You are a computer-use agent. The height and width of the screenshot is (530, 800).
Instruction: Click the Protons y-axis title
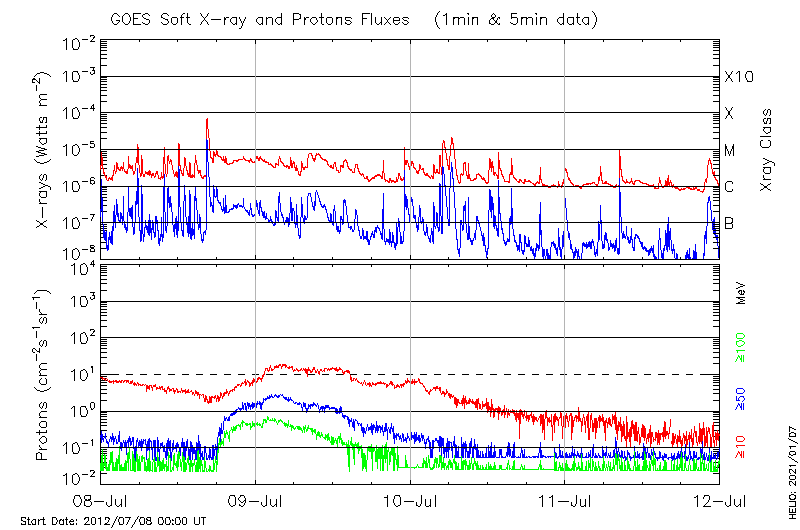point(45,375)
